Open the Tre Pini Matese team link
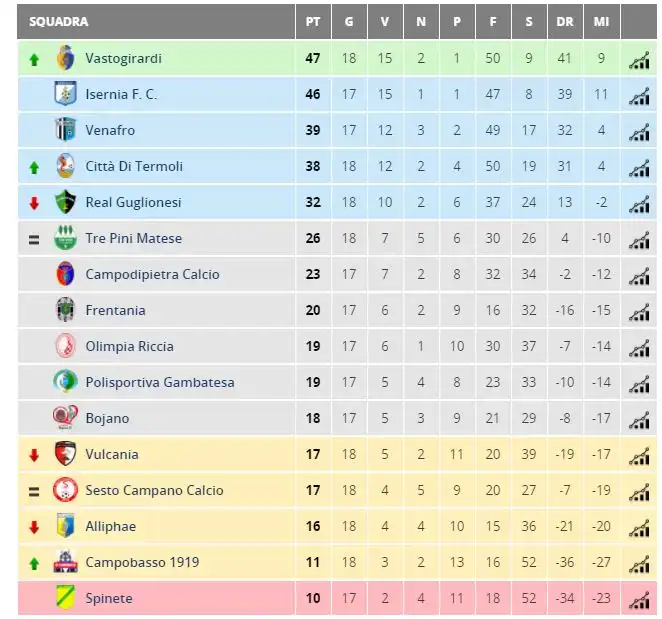Image resolution: width=662 pixels, height=619 pixels. click(x=133, y=238)
